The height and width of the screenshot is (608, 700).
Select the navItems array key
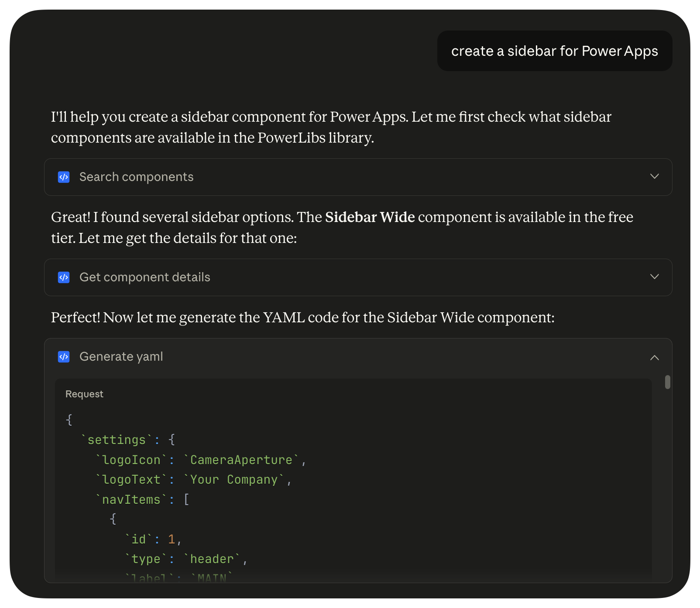131,499
